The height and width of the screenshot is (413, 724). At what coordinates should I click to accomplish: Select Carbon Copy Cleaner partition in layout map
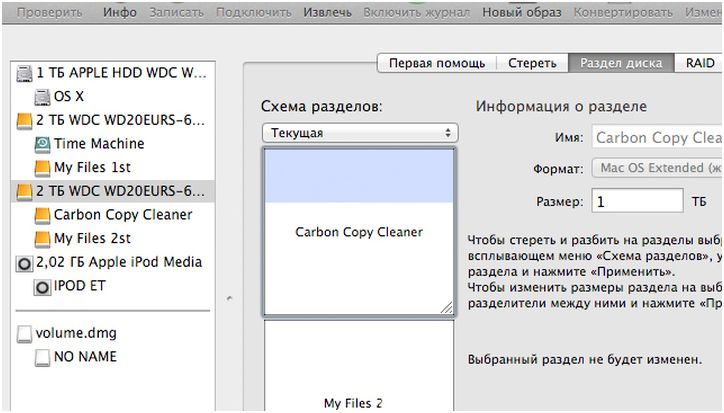point(359,232)
